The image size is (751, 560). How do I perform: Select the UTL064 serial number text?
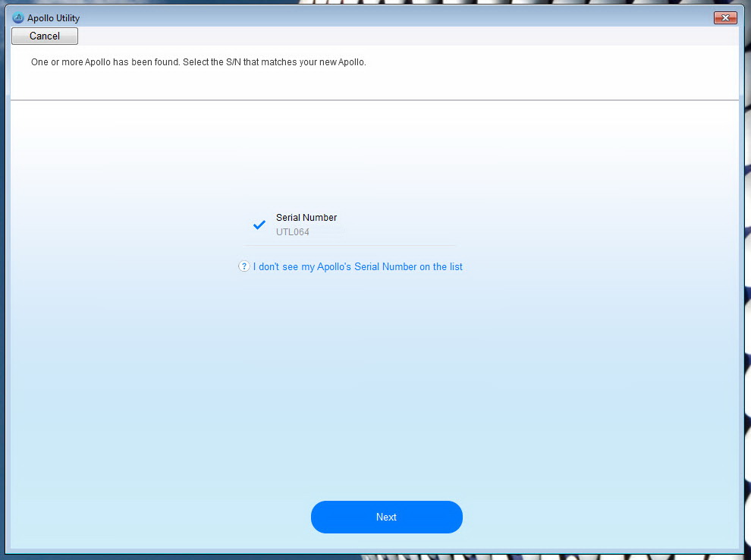[x=293, y=232]
